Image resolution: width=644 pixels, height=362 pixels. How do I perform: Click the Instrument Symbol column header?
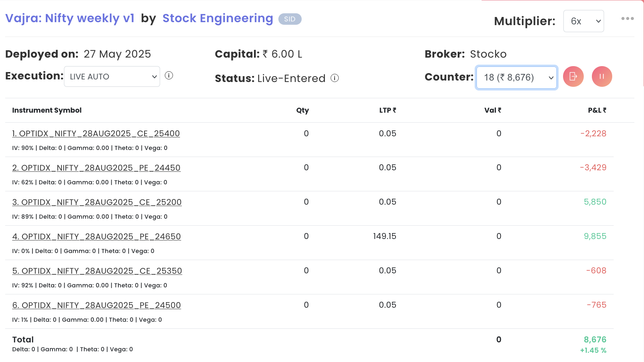47,110
